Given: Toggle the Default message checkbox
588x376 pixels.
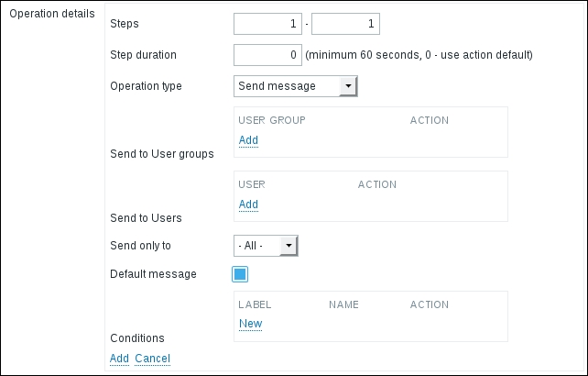Looking at the screenshot, I should pyautogui.click(x=240, y=274).
